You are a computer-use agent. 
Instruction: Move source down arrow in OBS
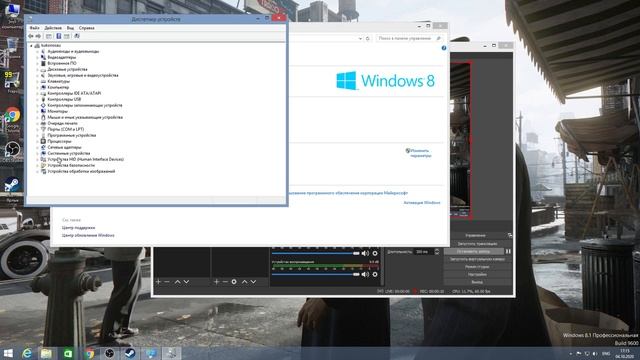pyautogui.click(x=253, y=282)
